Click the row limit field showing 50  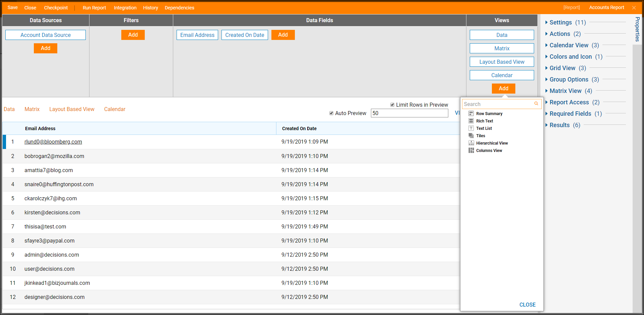click(409, 113)
